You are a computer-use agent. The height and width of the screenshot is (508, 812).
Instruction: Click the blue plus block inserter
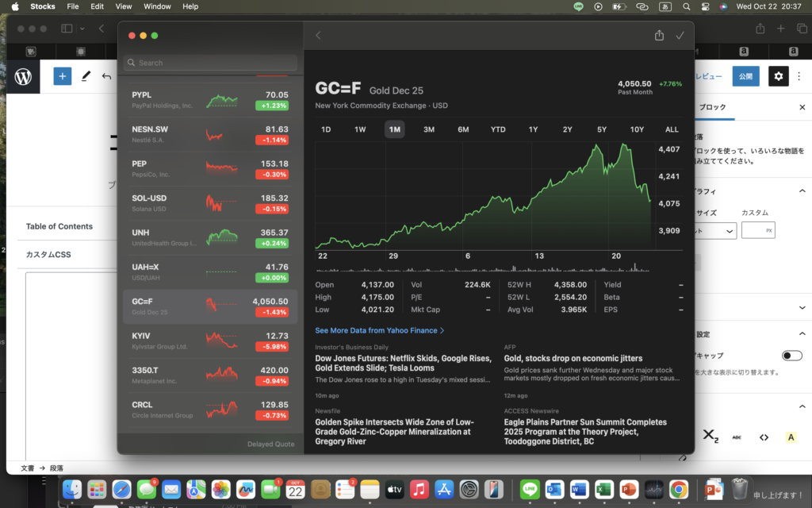63,76
